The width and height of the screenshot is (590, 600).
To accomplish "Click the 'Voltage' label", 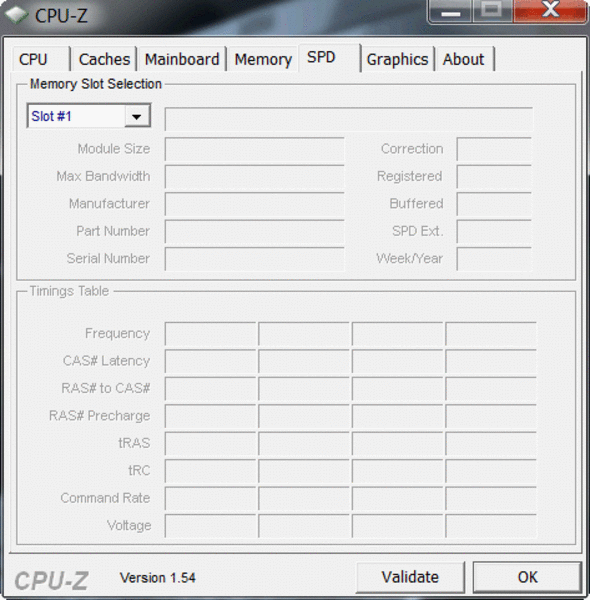I will point(129,526).
